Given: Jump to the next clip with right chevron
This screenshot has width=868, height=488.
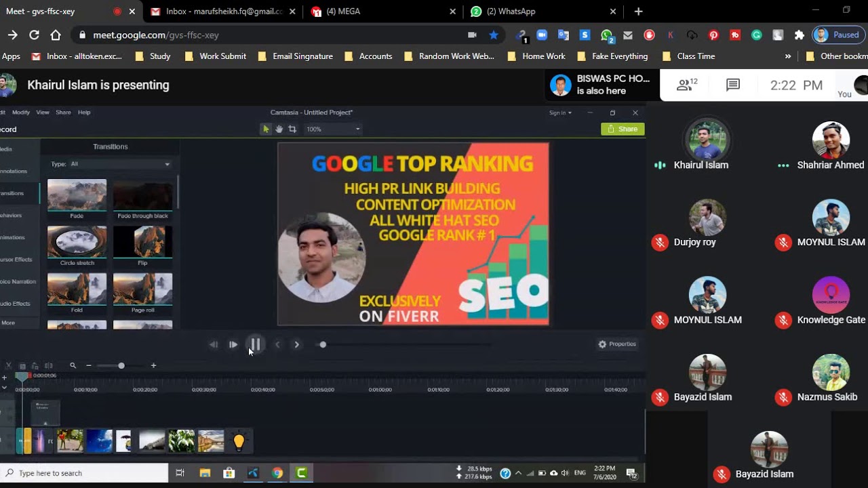Looking at the screenshot, I should (x=296, y=344).
